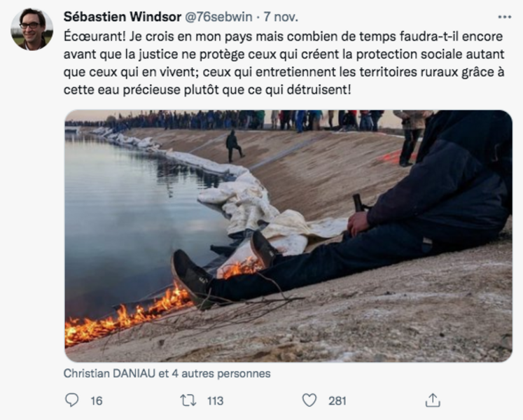
Task: Click the Sébastien Windsor display name
Action: coord(123,17)
